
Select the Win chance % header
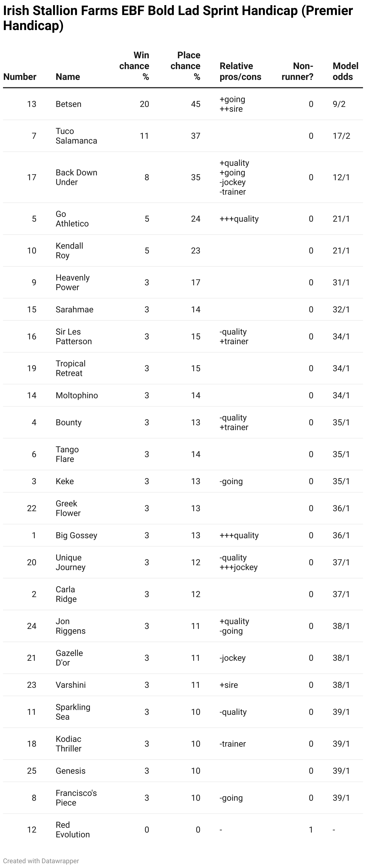(x=134, y=66)
